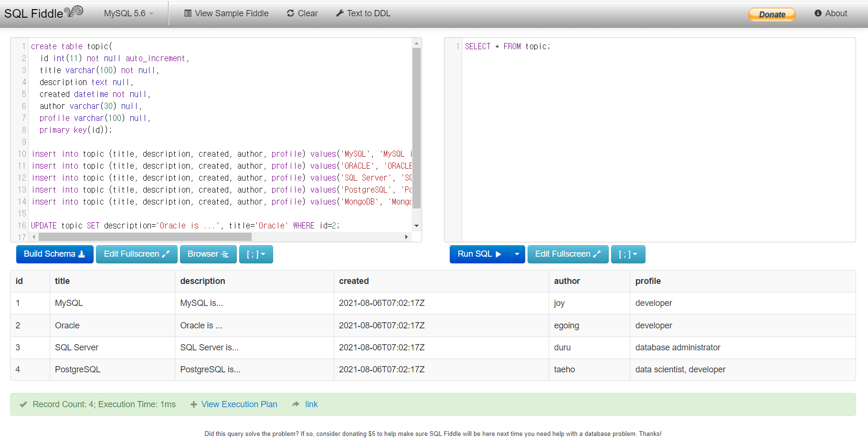Open the MySQL 5.6 database selector
This screenshot has height=445, width=868.
tap(129, 13)
